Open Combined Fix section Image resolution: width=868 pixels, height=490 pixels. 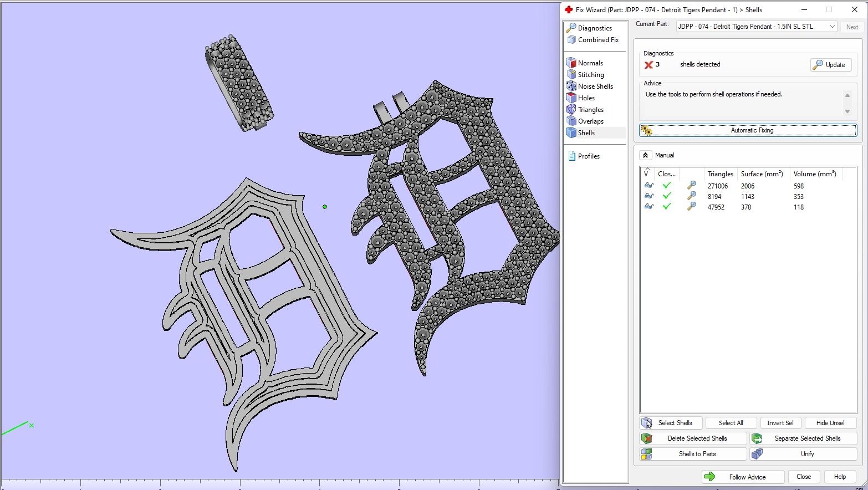(598, 40)
